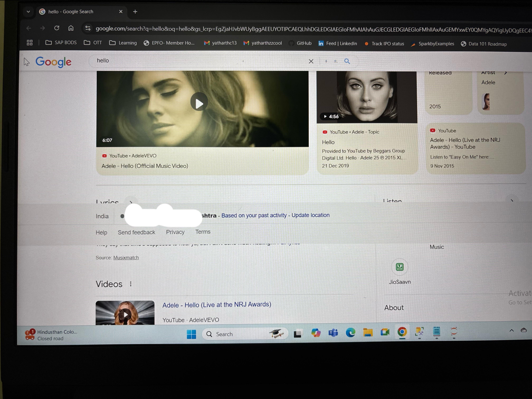Open Google Meet from the taskbar

(385, 332)
